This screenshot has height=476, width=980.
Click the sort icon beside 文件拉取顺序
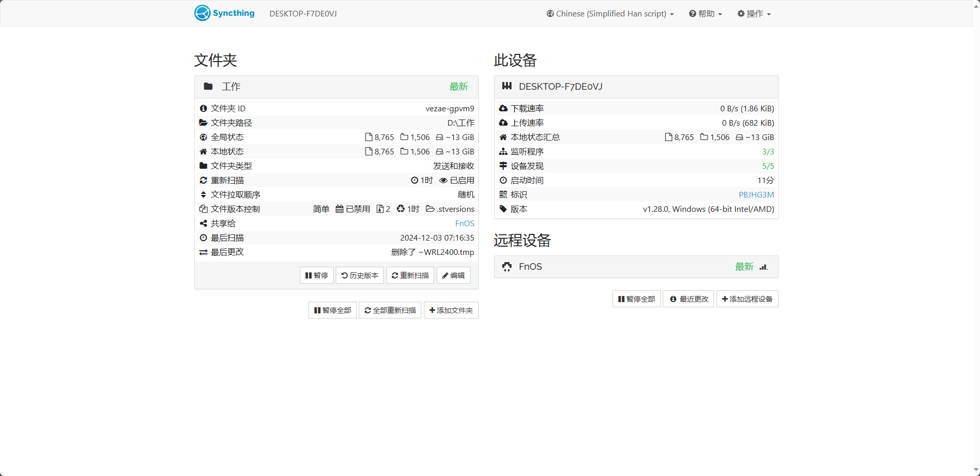tap(203, 194)
